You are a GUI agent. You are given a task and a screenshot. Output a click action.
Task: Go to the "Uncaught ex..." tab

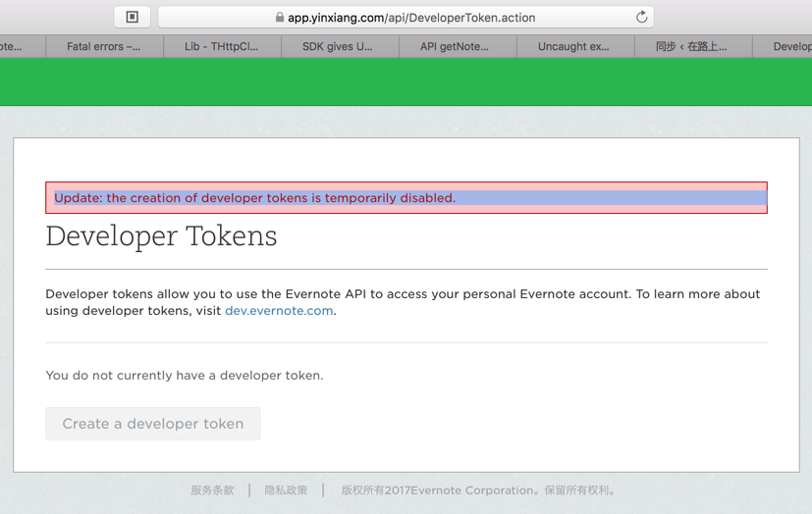point(575,46)
